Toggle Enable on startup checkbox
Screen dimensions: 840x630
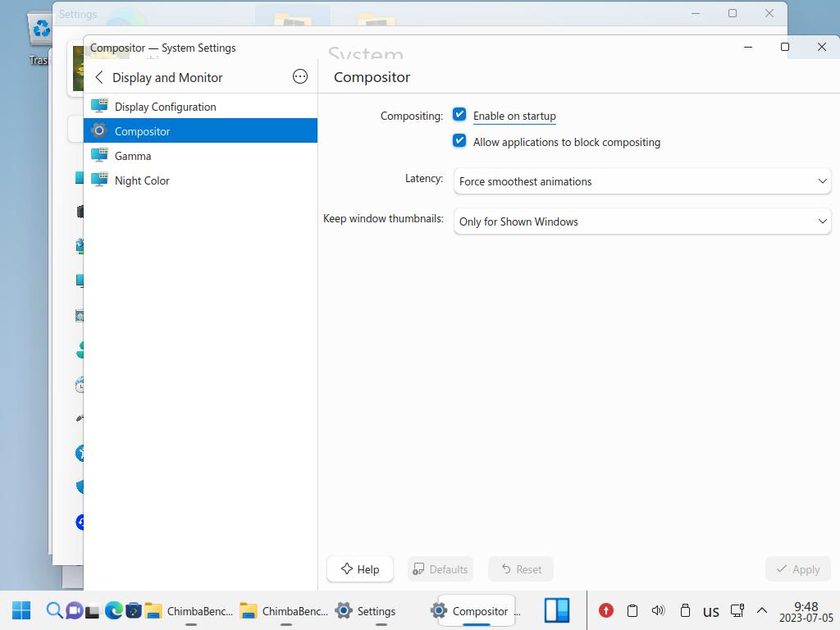459,115
